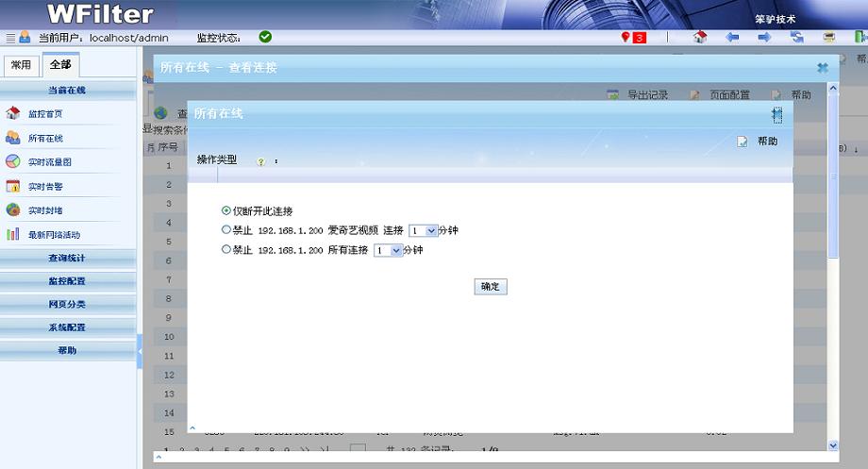
Task: Click the home icon in top toolbar
Action: point(699,37)
